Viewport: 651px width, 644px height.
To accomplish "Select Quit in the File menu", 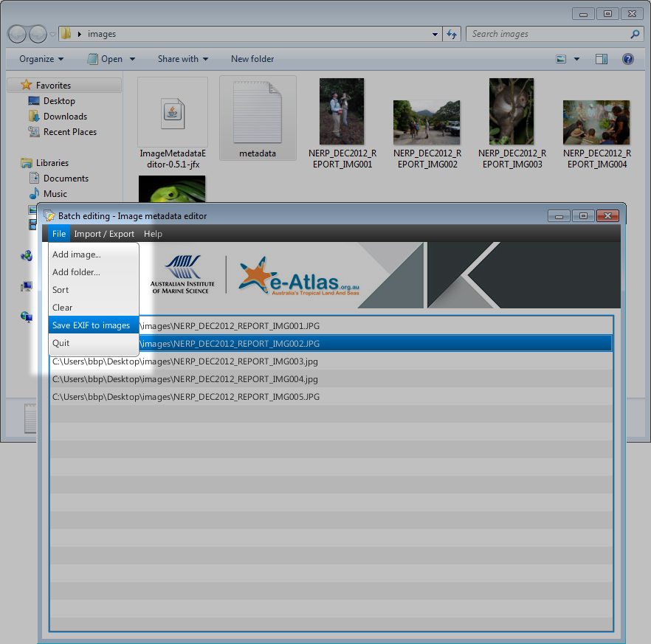I will (x=94, y=343).
